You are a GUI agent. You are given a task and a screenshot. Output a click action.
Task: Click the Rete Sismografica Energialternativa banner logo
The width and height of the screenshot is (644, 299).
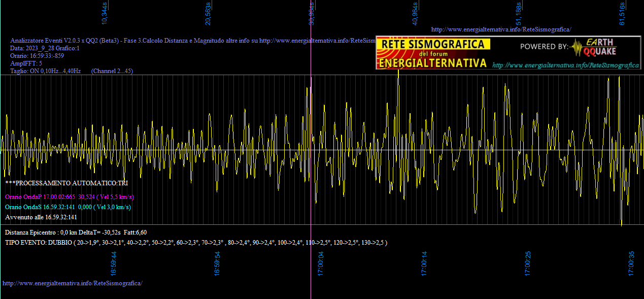pyautogui.click(x=433, y=53)
